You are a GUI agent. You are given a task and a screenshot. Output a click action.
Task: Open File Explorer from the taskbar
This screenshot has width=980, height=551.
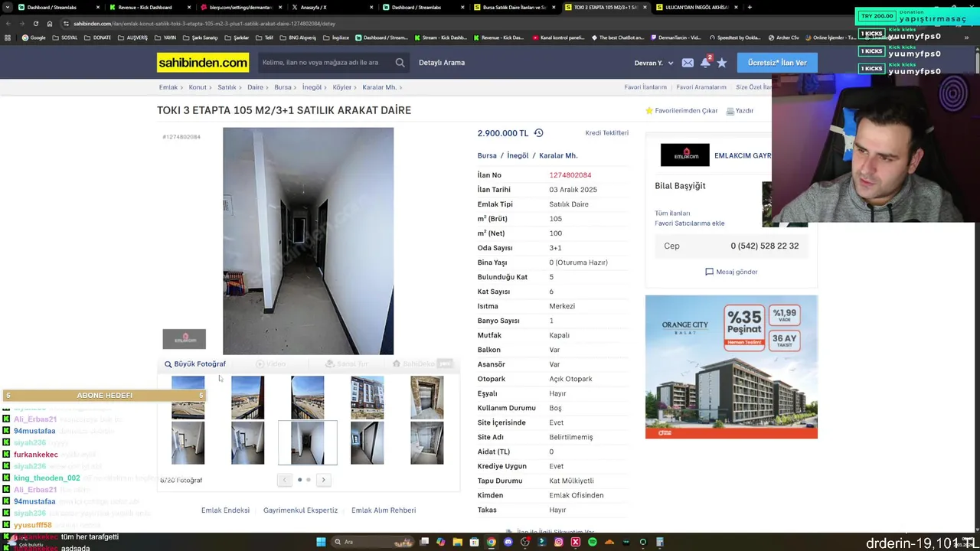(x=457, y=542)
